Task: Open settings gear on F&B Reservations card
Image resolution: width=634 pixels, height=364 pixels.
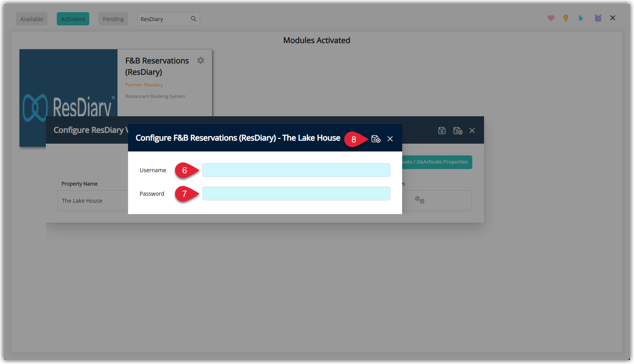Action: [x=200, y=61]
